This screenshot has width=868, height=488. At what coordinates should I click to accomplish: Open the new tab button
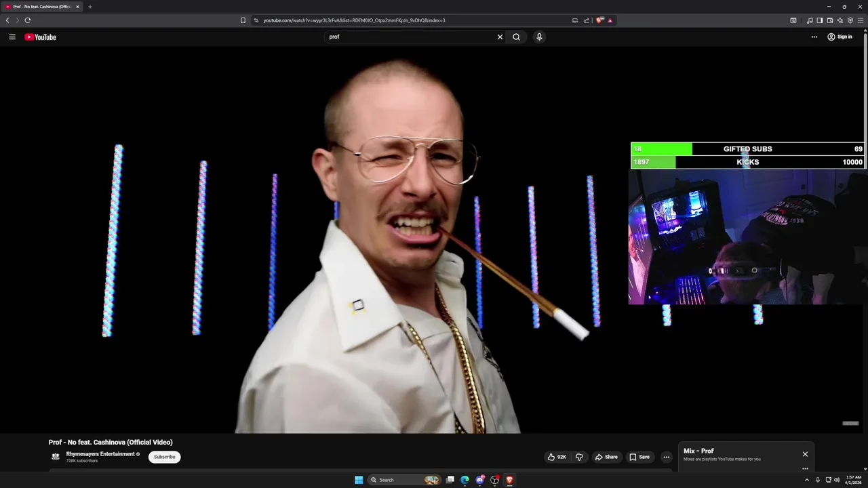[x=90, y=7]
